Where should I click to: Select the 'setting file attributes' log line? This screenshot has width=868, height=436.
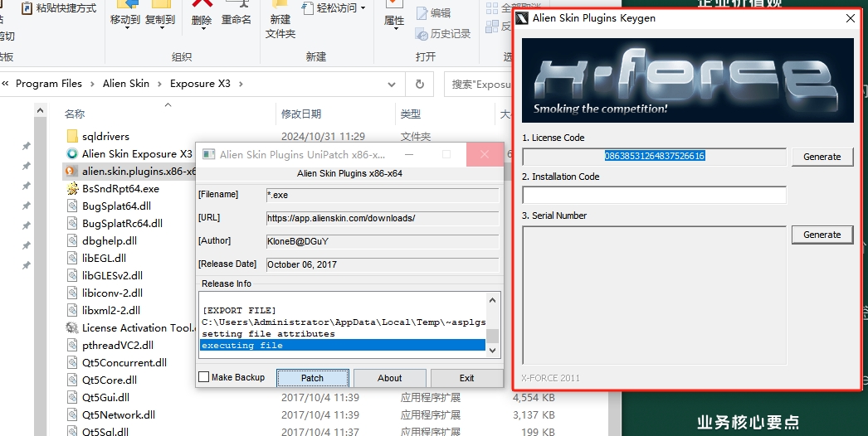269,334
